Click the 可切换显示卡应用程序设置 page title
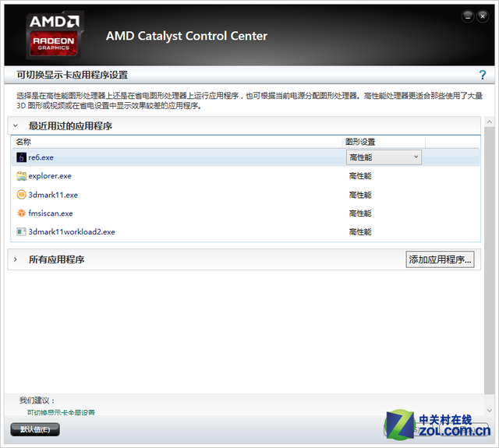499x448 pixels. click(x=73, y=75)
